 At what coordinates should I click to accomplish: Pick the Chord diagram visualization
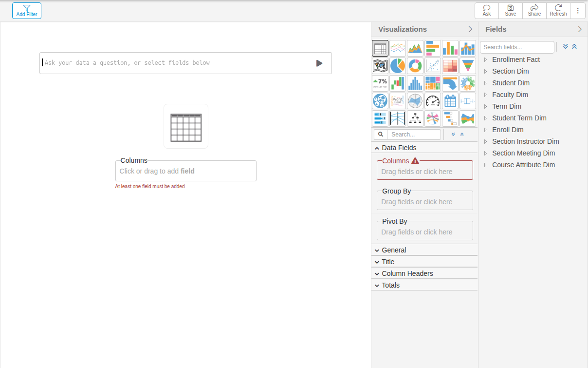pyautogui.click(x=433, y=118)
